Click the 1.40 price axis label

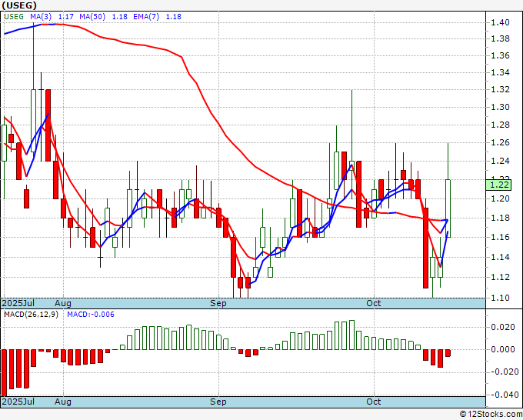click(499, 22)
